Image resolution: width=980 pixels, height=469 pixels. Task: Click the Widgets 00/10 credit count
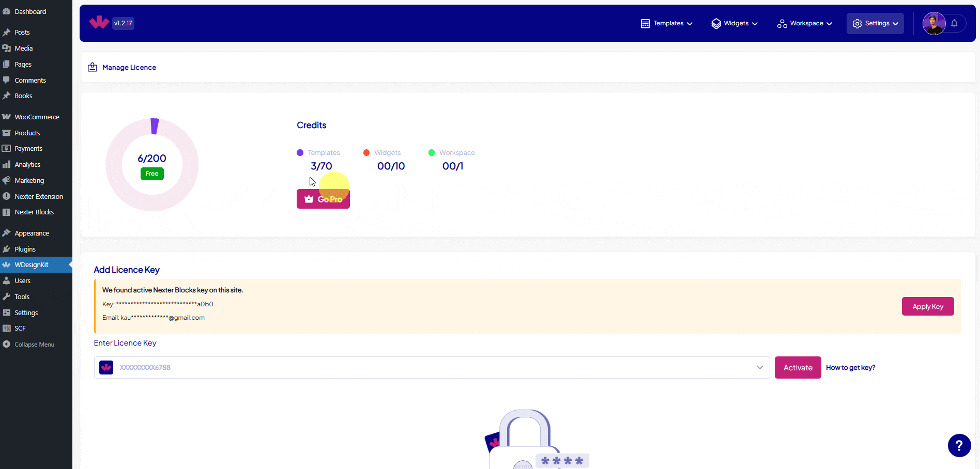point(391,166)
